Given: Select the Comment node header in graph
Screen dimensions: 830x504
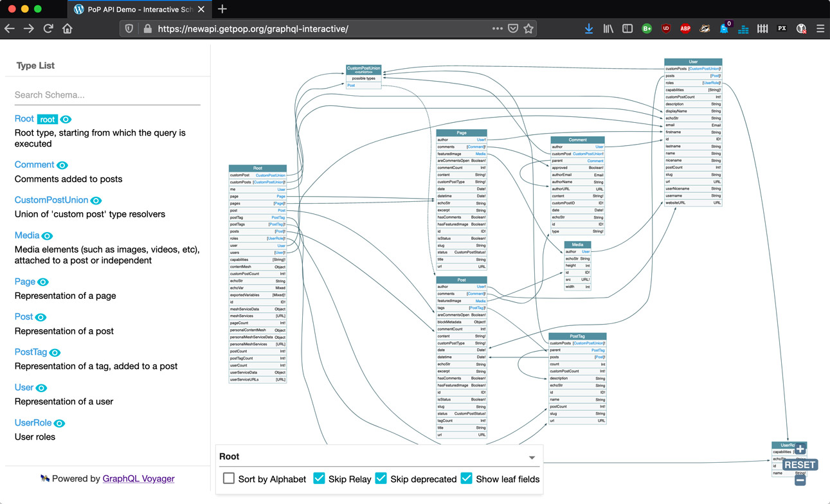Looking at the screenshot, I should (577, 140).
